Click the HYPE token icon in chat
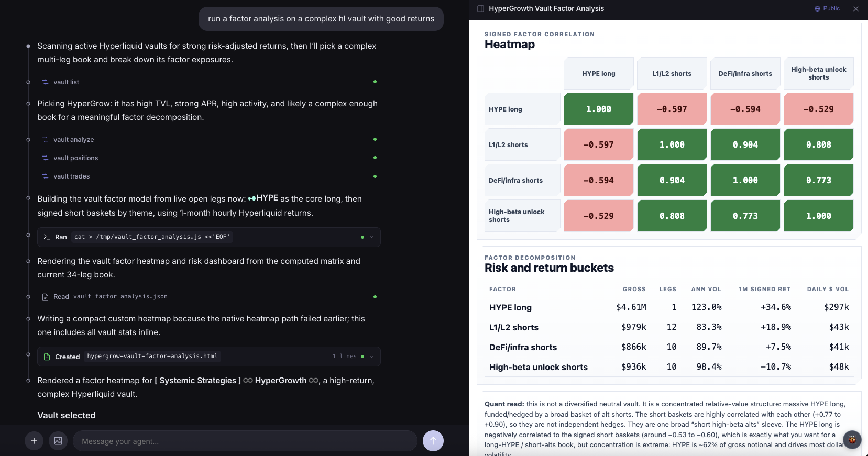868x456 pixels. click(x=252, y=198)
